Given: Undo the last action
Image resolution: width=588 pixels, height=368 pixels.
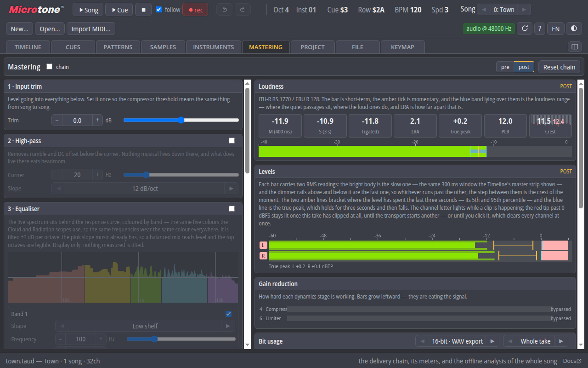Looking at the screenshot, I should (x=224, y=10).
